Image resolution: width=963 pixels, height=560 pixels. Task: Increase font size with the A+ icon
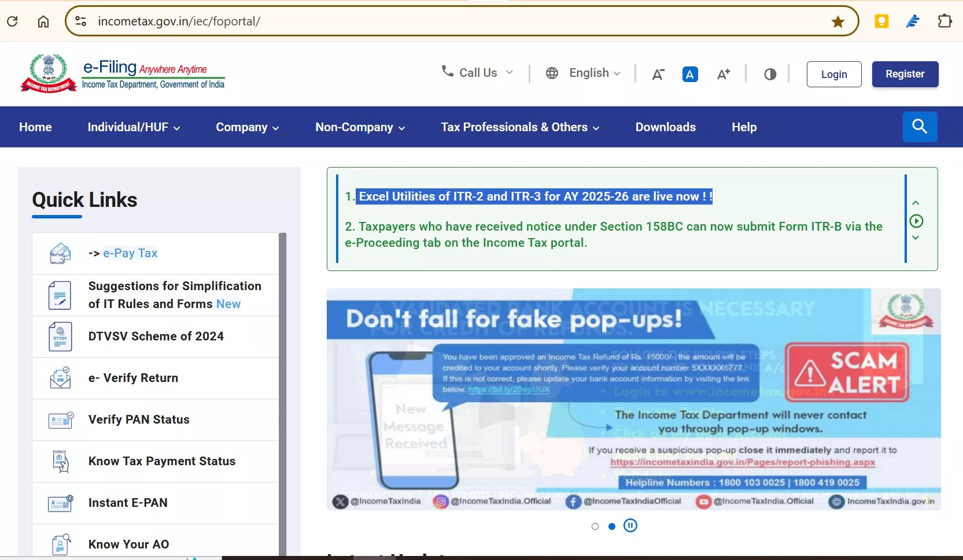723,75
